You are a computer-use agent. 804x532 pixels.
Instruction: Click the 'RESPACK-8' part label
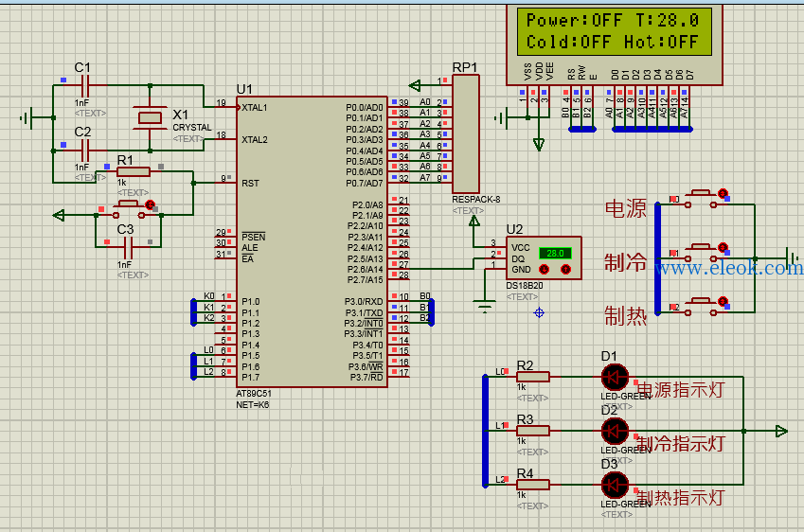pyautogui.click(x=475, y=200)
